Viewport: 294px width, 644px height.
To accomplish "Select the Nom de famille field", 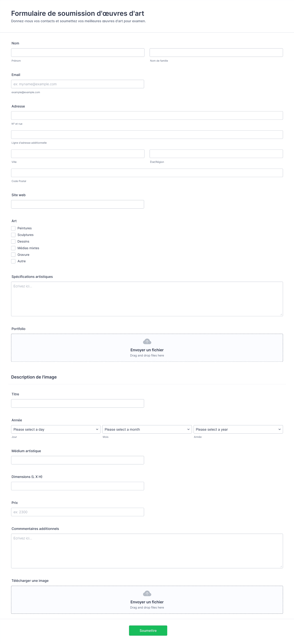I will click(216, 52).
